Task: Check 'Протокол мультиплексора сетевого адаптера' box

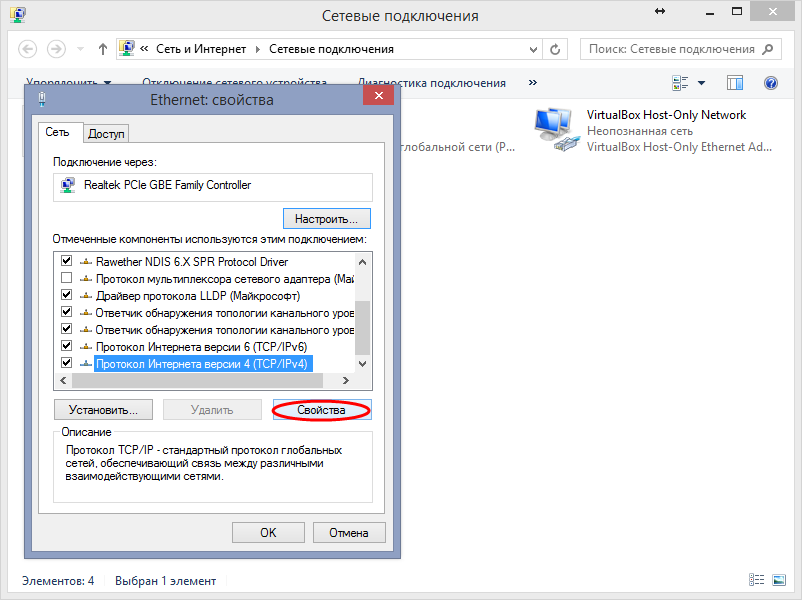Action: [66, 278]
